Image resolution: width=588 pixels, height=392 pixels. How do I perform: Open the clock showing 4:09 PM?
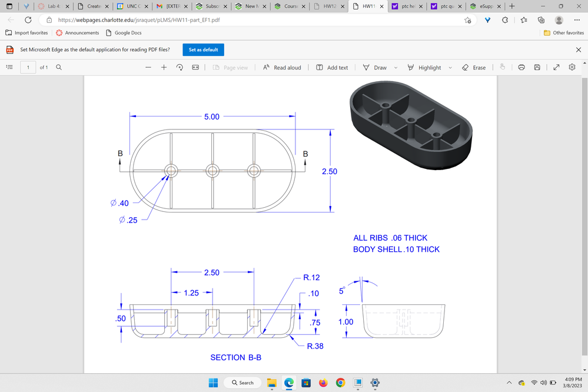point(573,383)
